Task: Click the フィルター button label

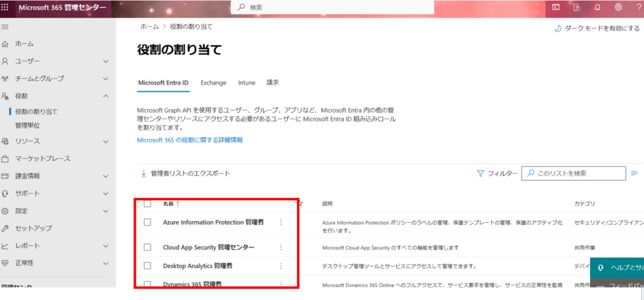Action: tap(502, 174)
